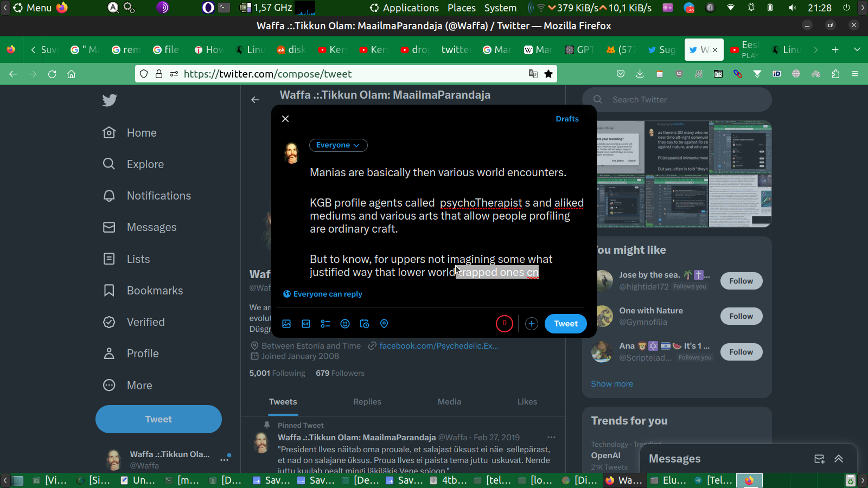Launch terminal from the top panel
The height and width of the screenshot is (488, 868).
coord(224,8)
